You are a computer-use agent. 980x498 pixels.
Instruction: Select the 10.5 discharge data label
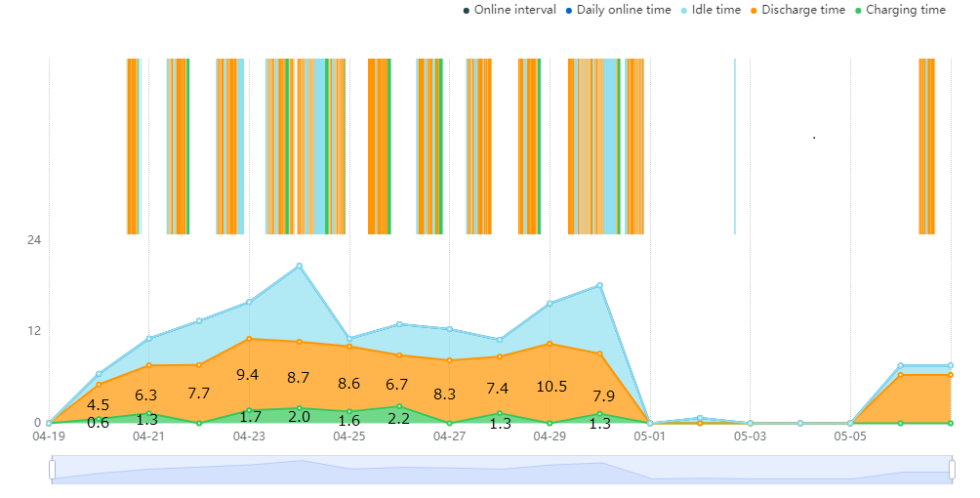(x=551, y=387)
